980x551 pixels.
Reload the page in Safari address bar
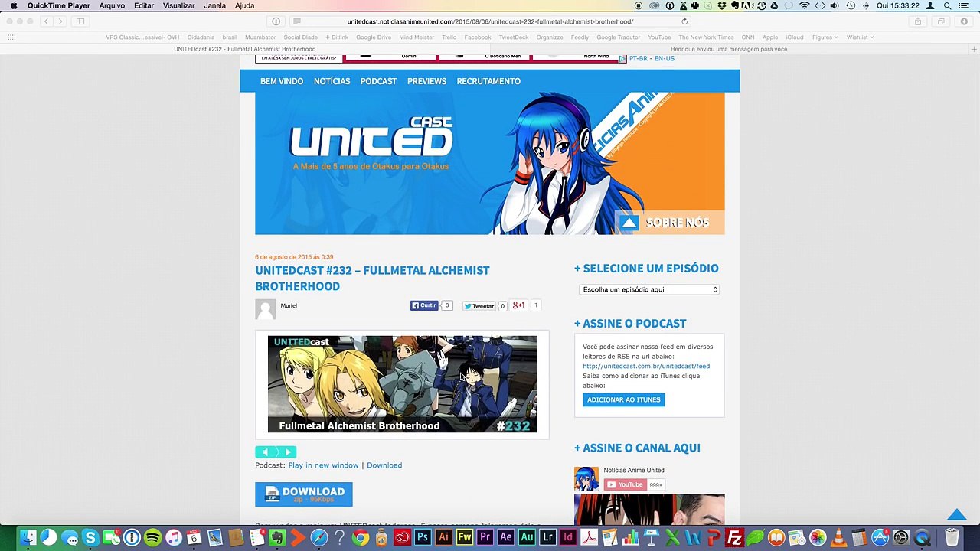point(684,21)
